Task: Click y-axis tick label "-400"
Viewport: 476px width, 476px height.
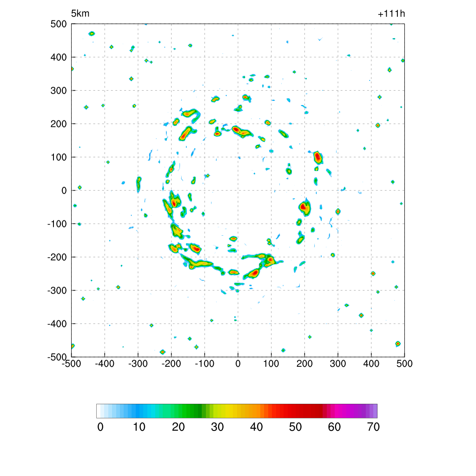Action: click(57, 324)
